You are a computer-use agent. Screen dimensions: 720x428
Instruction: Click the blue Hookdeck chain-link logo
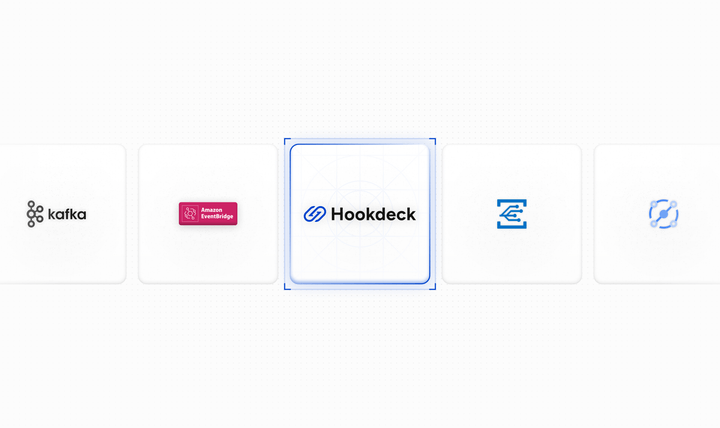[x=315, y=214]
